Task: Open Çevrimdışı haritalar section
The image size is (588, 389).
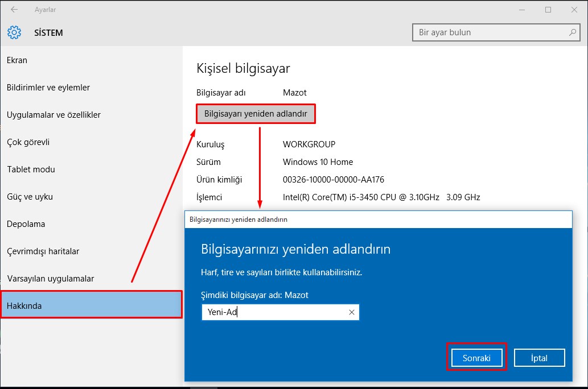Action: tap(43, 251)
